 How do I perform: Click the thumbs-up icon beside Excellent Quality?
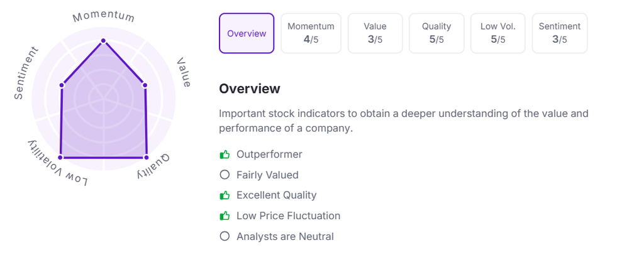pos(225,195)
